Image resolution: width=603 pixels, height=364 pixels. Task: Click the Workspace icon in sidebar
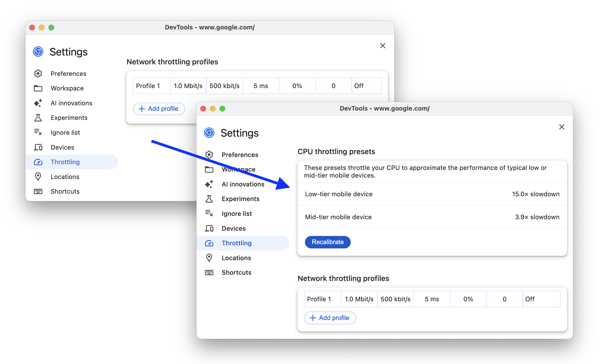38,88
